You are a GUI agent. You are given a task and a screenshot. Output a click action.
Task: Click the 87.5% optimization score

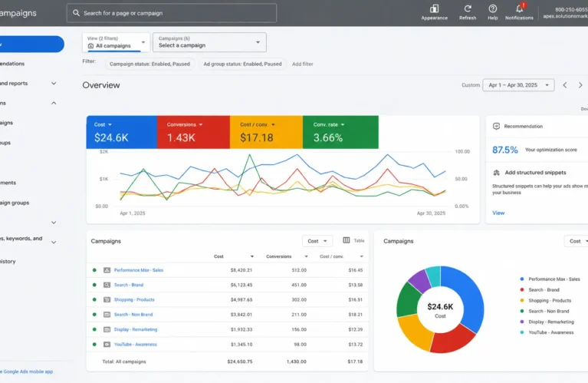pos(505,150)
